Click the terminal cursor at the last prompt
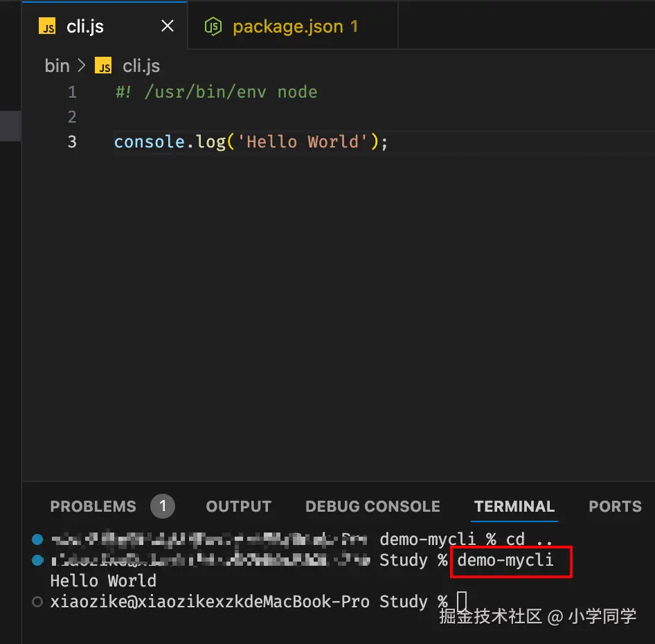Image resolution: width=655 pixels, height=644 pixels. pos(463,602)
